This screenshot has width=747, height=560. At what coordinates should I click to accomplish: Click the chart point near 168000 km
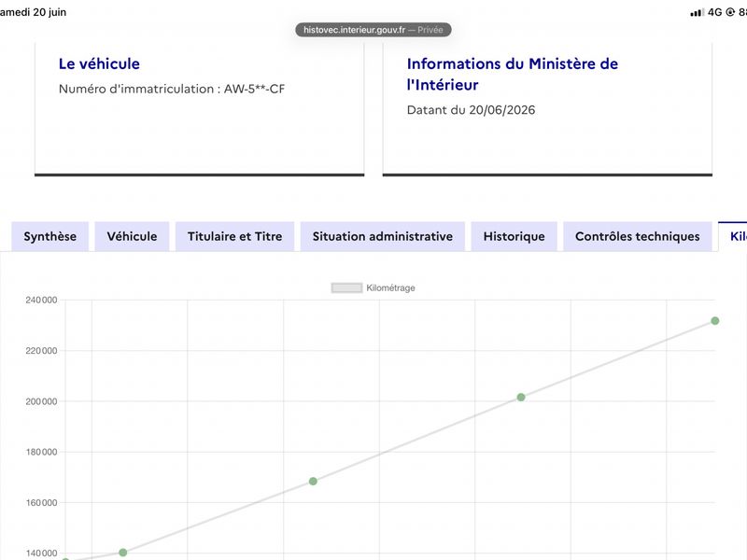pos(313,482)
